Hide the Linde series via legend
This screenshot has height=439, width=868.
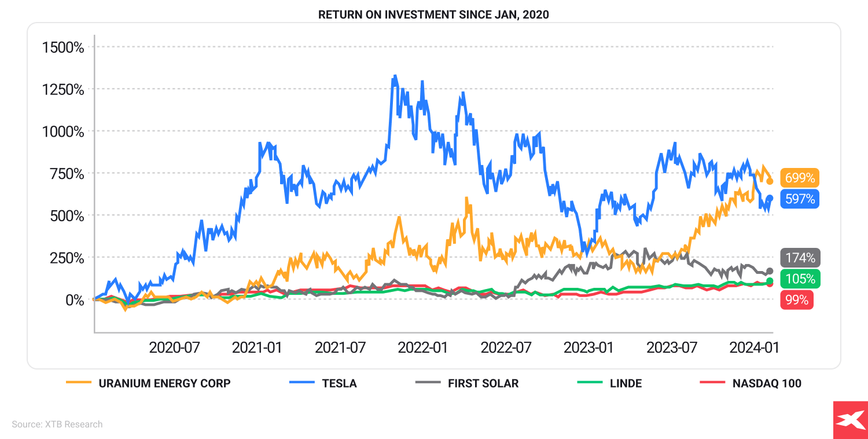coord(625,383)
